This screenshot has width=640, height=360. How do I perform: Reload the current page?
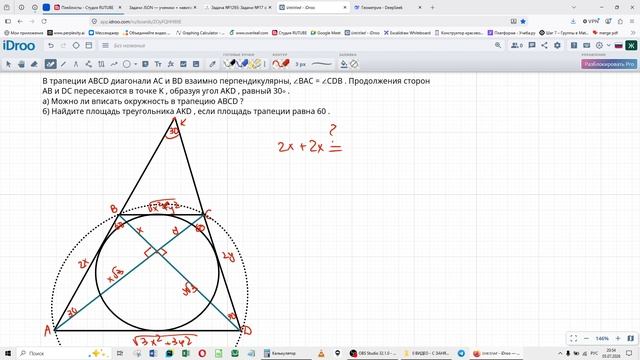[x=44, y=21]
